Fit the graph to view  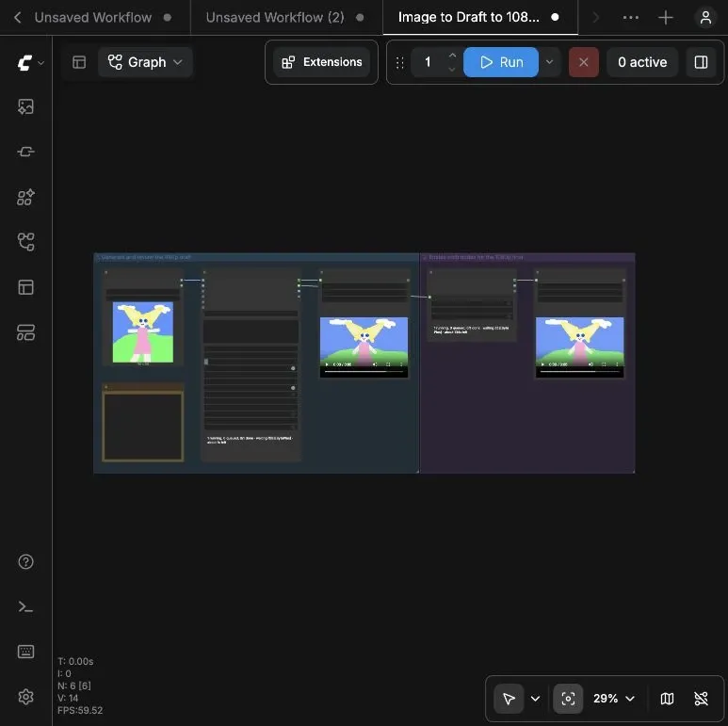coord(568,698)
